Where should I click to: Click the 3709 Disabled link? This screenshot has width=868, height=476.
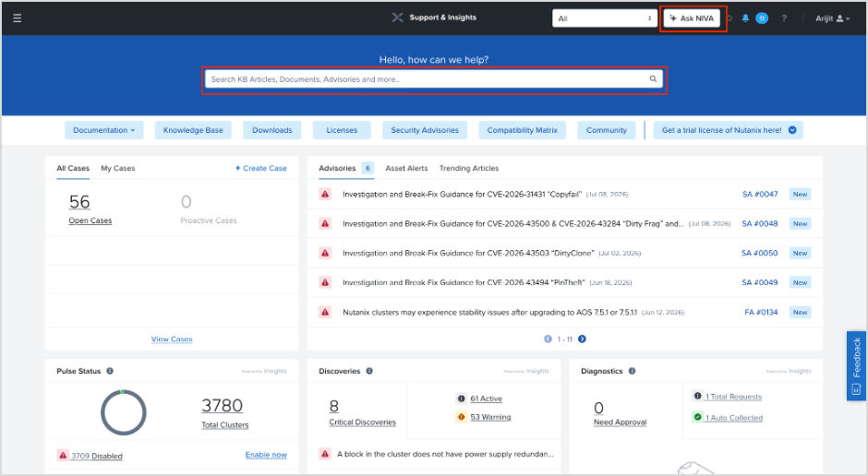click(x=97, y=456)
